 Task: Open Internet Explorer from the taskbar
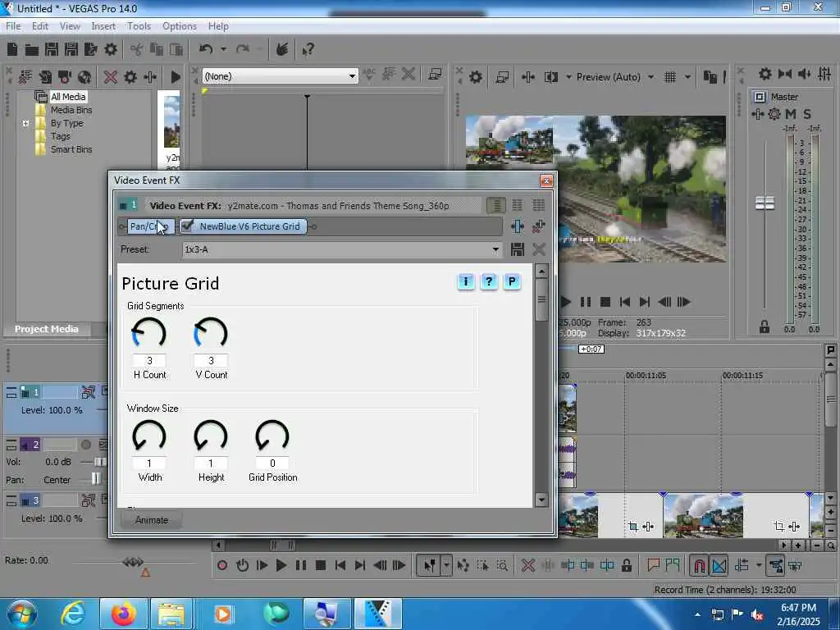pyautogui.click(x=73, y=614)
